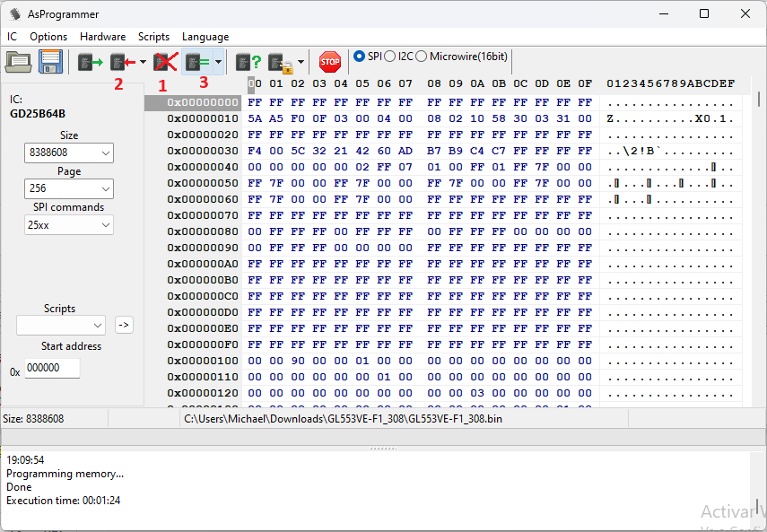Select the SPI radio button
Viewport: 767px width, 532px height.
click(x=360, y=57)
